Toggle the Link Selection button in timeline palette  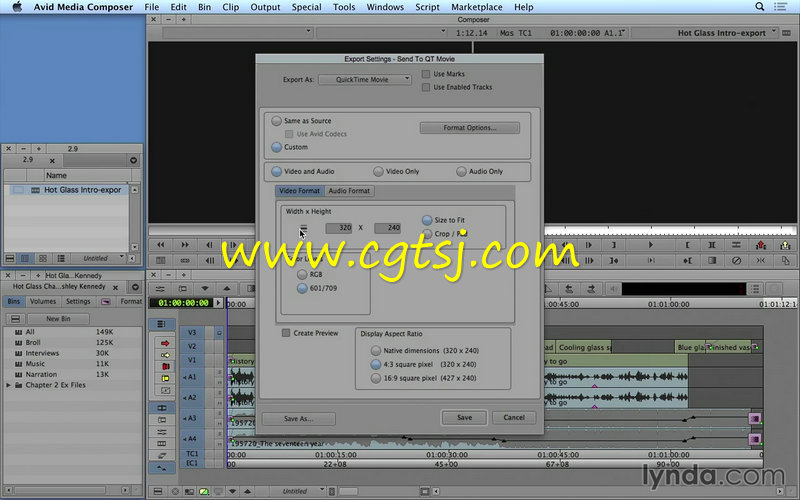[162, 408]
